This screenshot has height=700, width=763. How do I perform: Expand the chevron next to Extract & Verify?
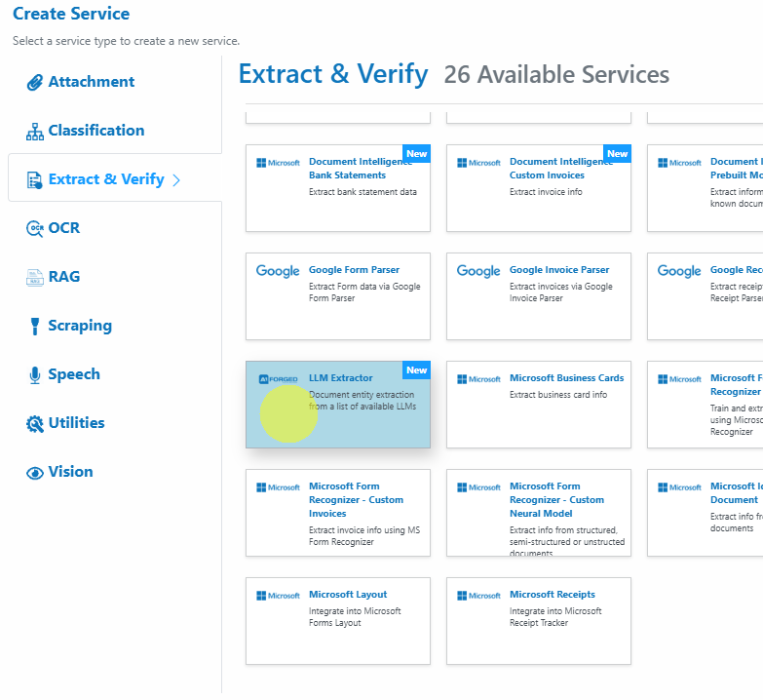176,180
